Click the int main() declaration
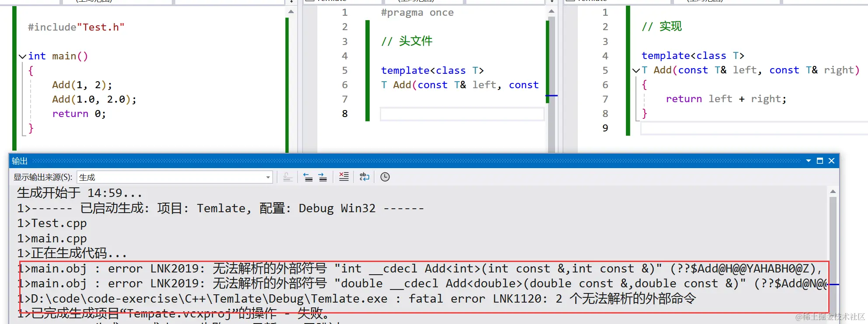The image size is (868, 324). [x=58, y=56]
